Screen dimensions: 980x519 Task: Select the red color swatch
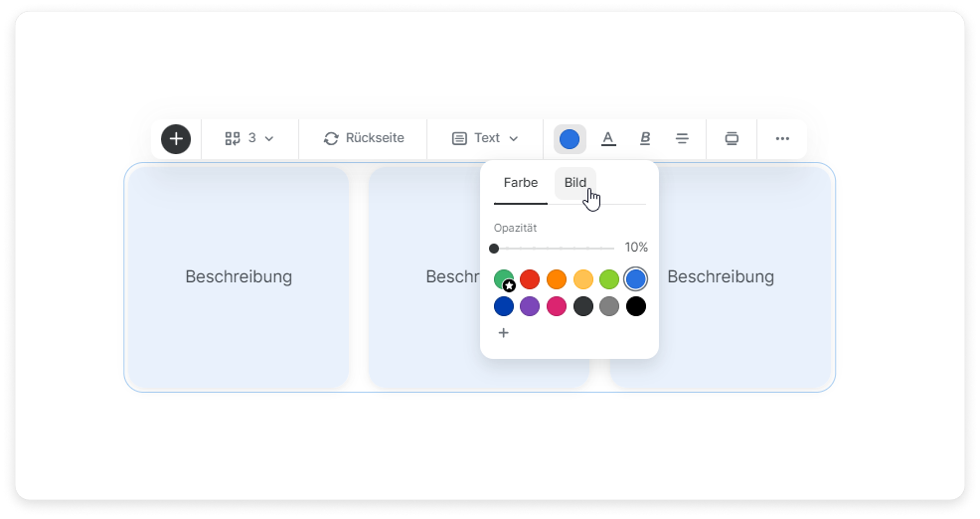click(530, 279)
